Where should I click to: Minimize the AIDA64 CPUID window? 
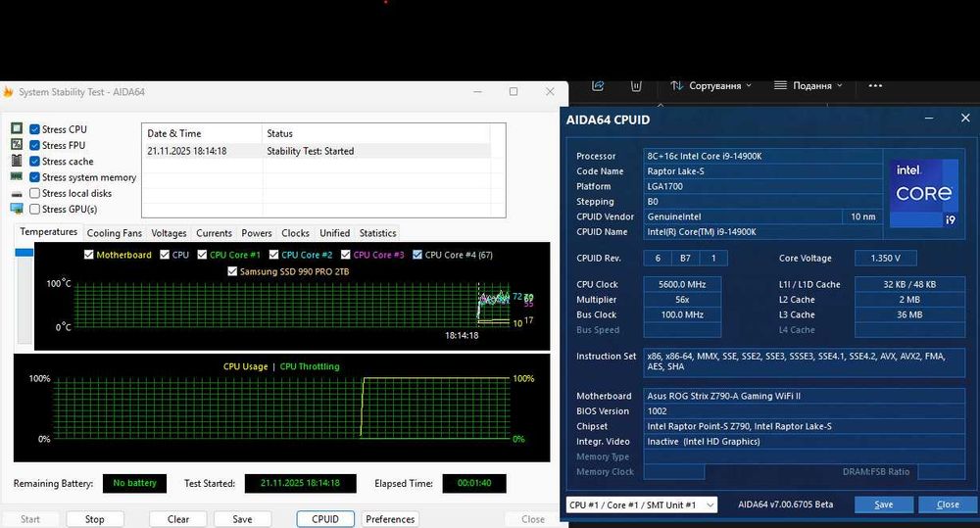pos(929,119)
